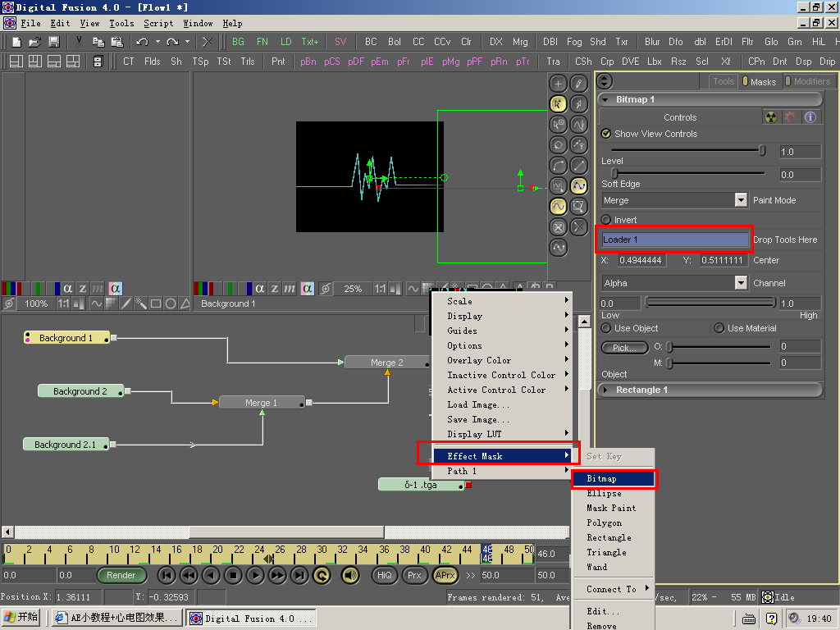Click the Go to first frame button
This screenshot has width=840, height=630.
[167, 575]
